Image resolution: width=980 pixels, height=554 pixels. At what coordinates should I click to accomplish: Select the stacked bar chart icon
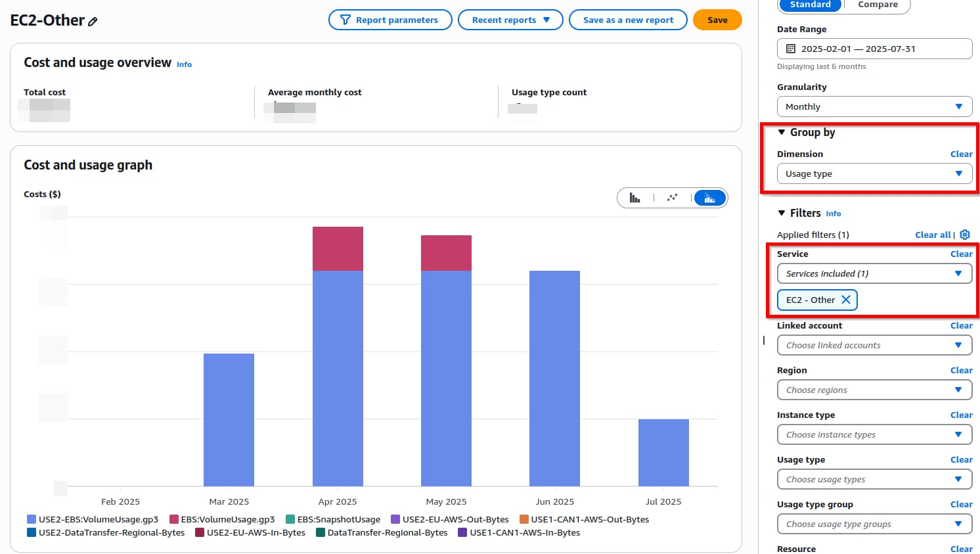[x=709, y=198]
